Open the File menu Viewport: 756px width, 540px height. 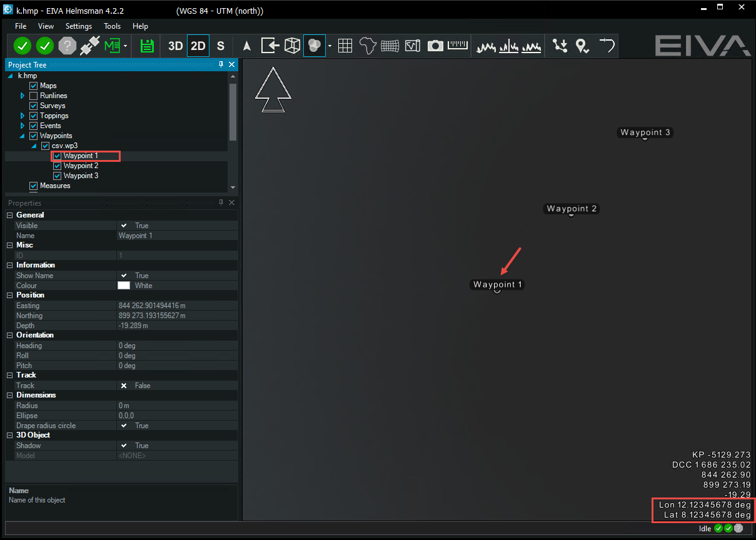(21, 26)
